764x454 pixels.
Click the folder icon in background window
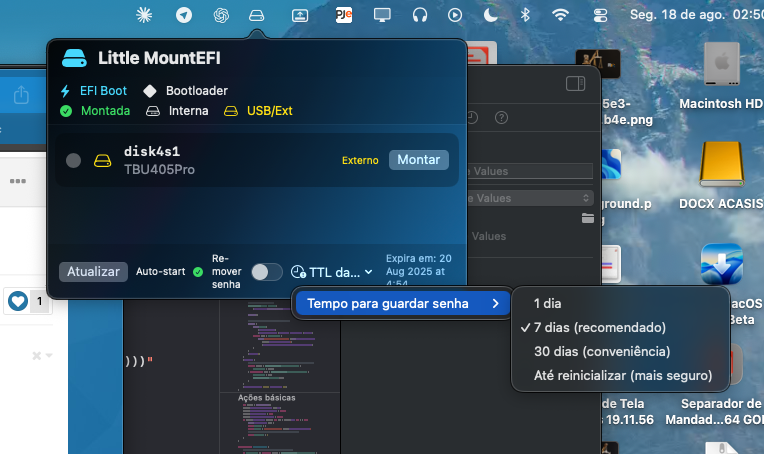pyautogui.click(x=588, y=218)
